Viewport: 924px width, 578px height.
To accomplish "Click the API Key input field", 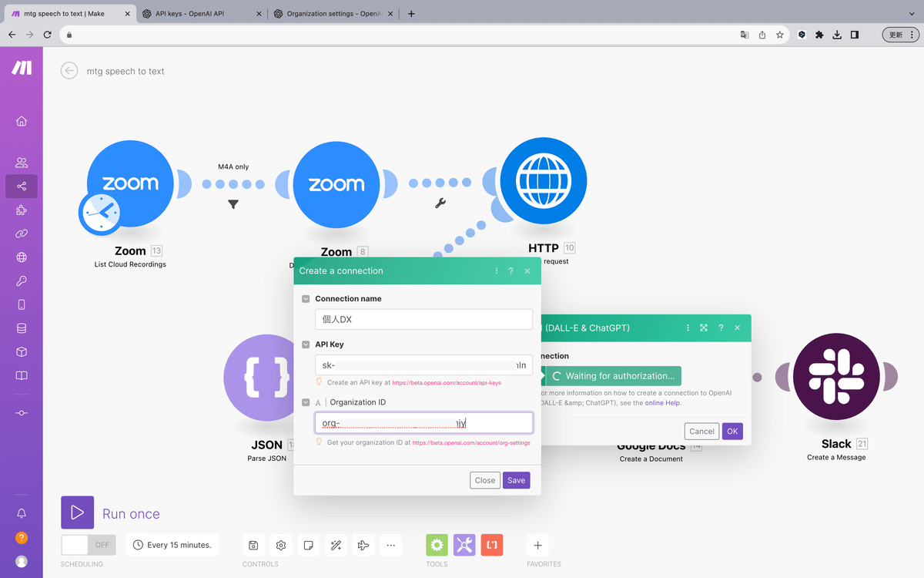I will coord(423,365).
